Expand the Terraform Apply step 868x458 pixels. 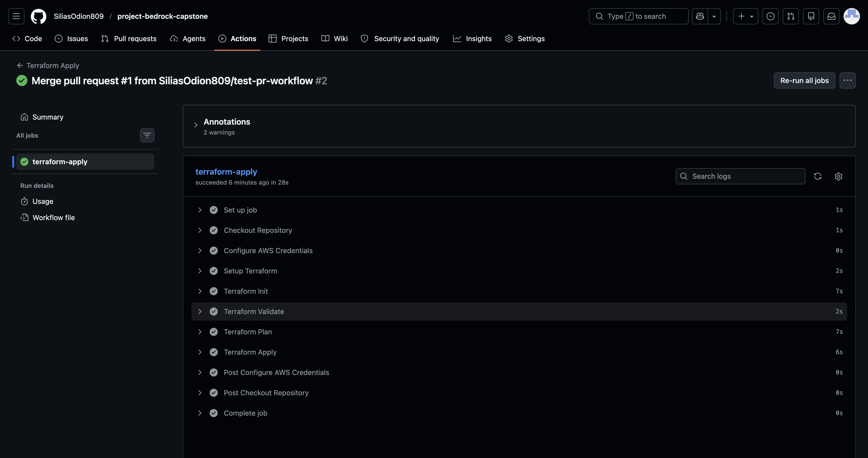point(519,352)
